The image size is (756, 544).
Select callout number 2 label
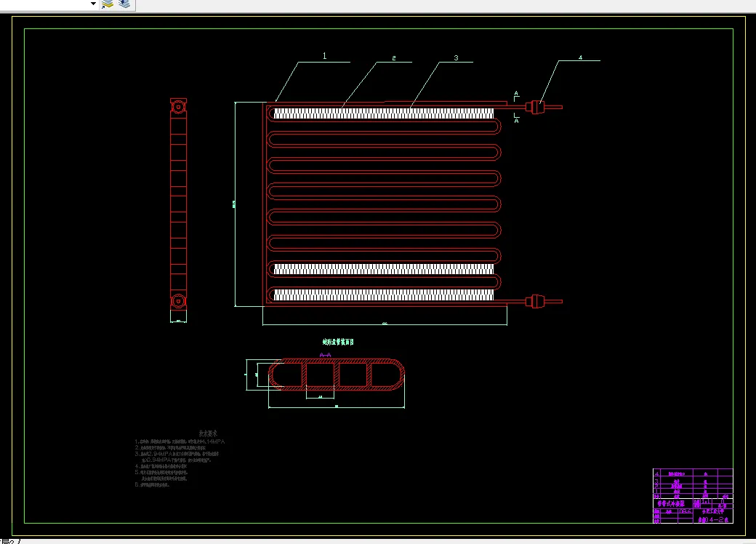click(x=394, y=58)
